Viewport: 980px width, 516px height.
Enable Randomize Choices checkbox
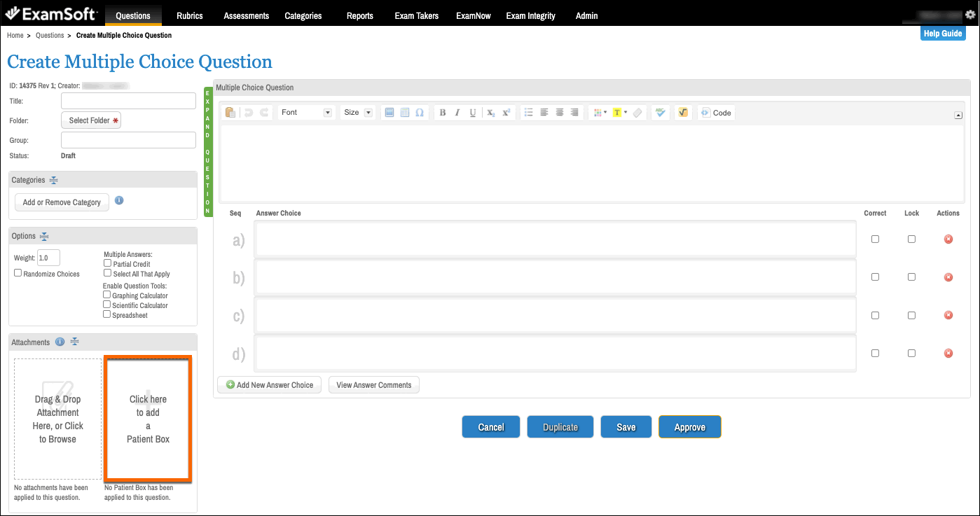coord(18,273)
